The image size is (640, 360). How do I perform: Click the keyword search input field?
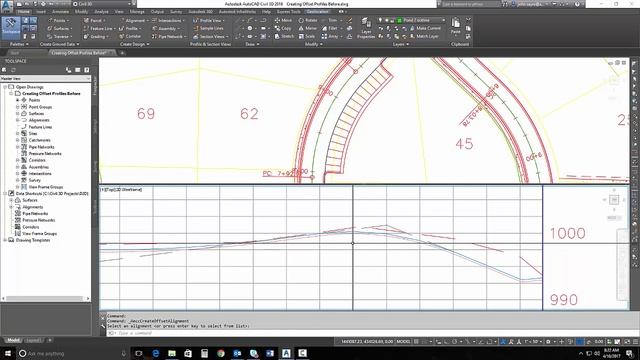tap(470, 4)
